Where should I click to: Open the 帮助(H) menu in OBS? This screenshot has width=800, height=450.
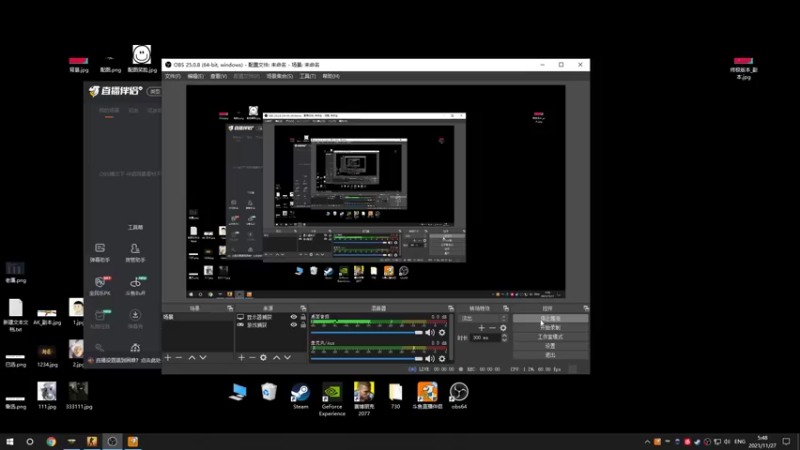[x=331, y=76]
